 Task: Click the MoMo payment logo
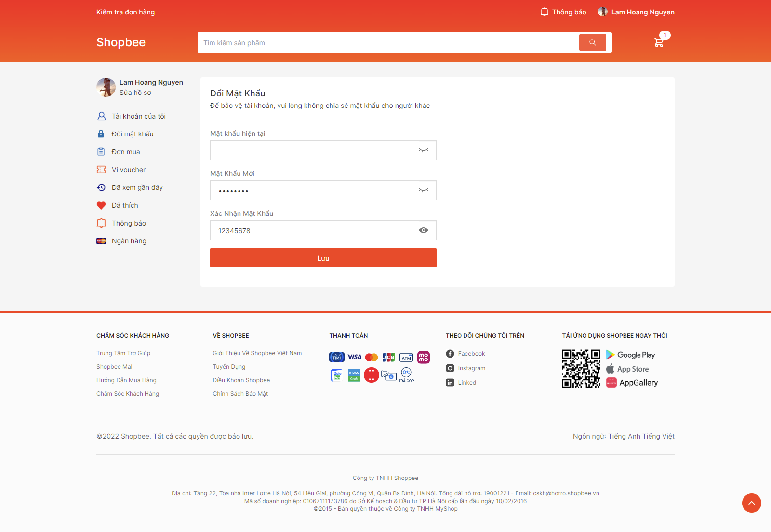(424, 357)
